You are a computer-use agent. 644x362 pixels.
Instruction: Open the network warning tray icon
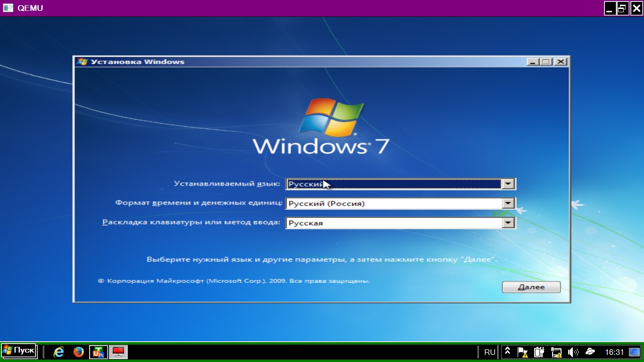pos(556,352)
